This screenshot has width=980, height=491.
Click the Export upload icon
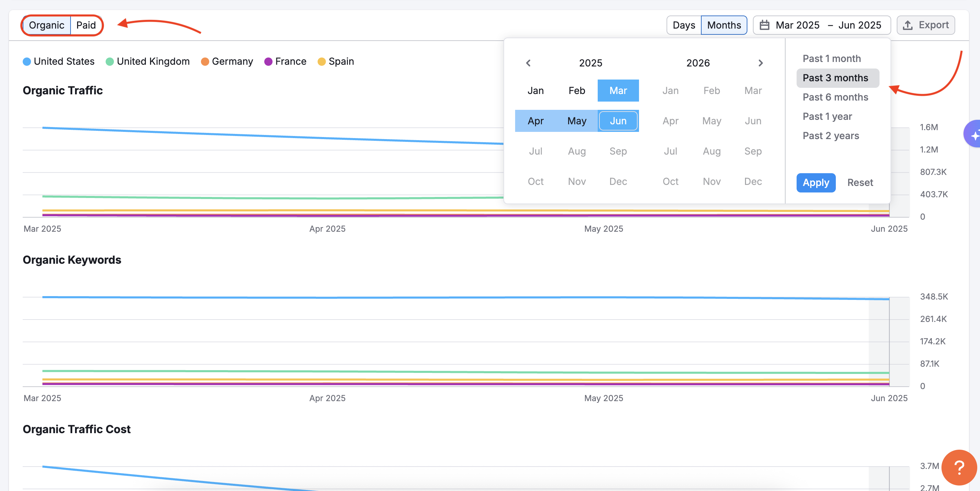[x=908, y=25]
